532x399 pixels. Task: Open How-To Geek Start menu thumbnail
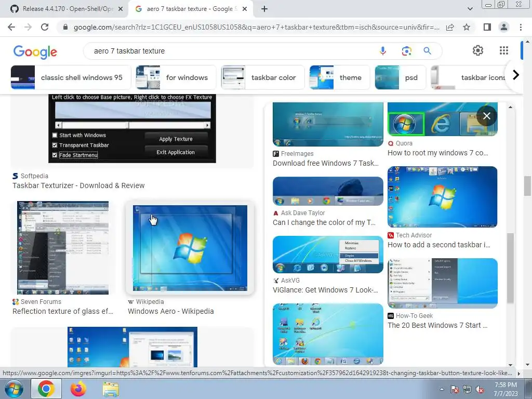tap(443, 283)
